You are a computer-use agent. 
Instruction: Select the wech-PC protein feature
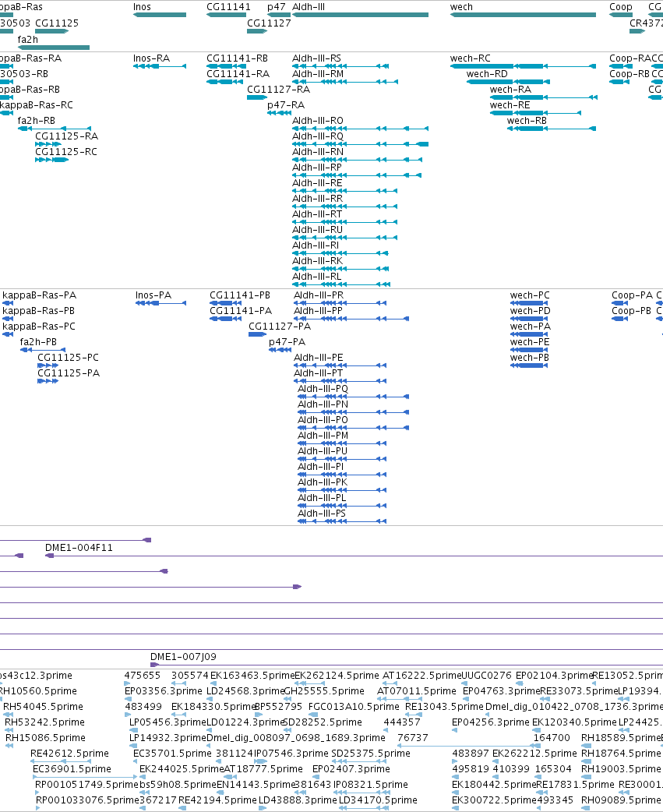click(530, 303)
